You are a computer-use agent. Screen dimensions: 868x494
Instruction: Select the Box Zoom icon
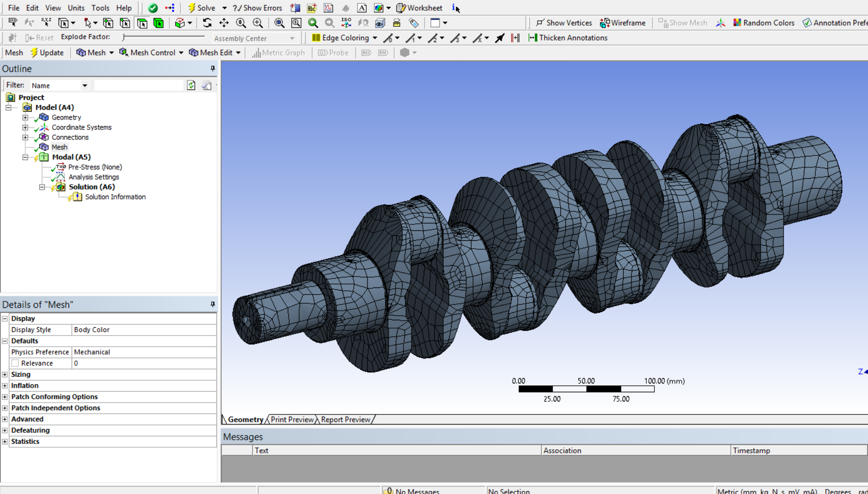pyautogui.click(x=258, y=23)
